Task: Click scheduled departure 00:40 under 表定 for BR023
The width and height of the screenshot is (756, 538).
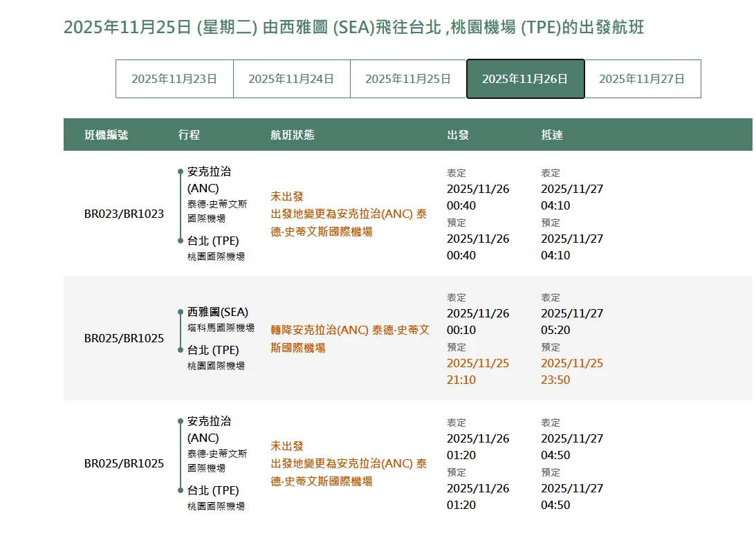Action: pyautogui.click(x=461, y=205)
